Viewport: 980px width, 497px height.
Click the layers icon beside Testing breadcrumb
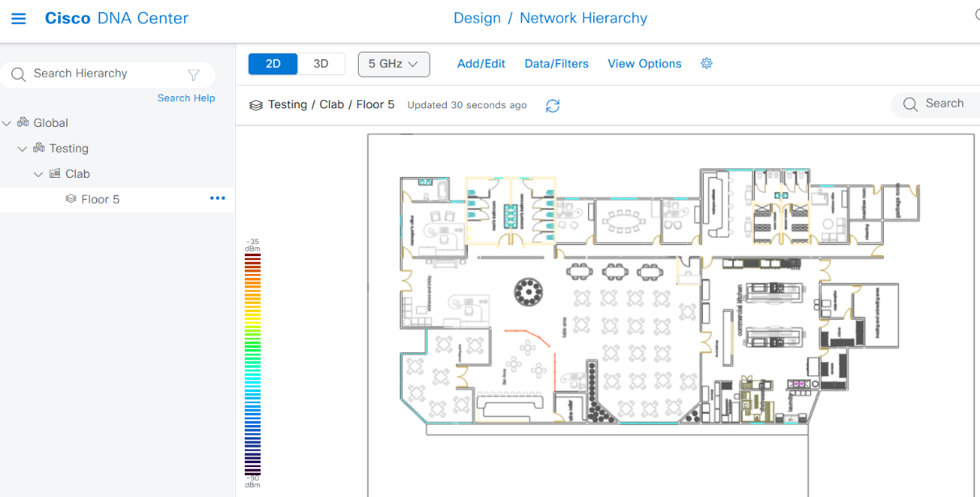coord(256,105)
